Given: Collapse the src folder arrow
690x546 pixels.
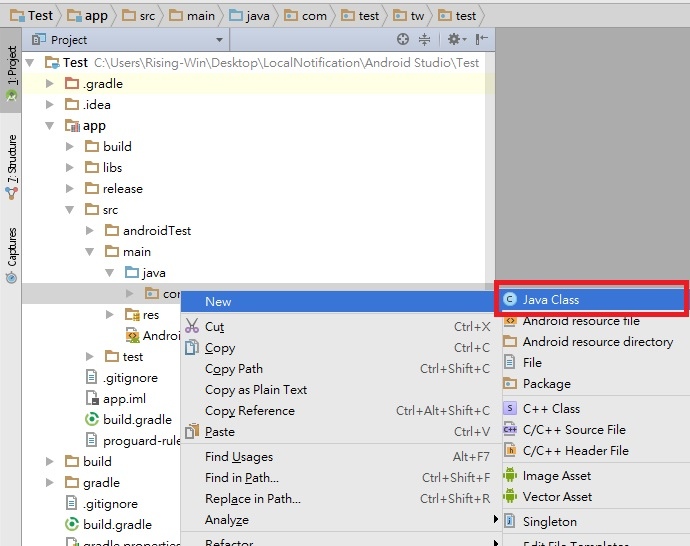Looking at the screenshot, I should click(70, 210).
